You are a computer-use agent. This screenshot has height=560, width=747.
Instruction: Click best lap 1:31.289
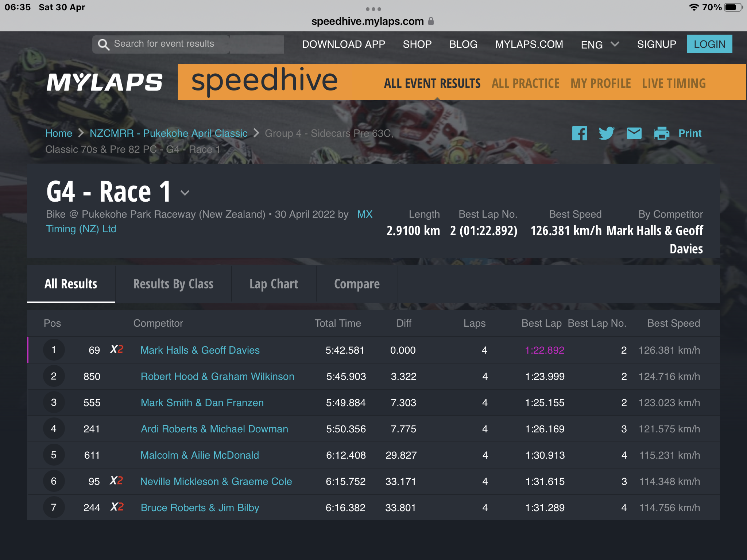tap(545, 507)
